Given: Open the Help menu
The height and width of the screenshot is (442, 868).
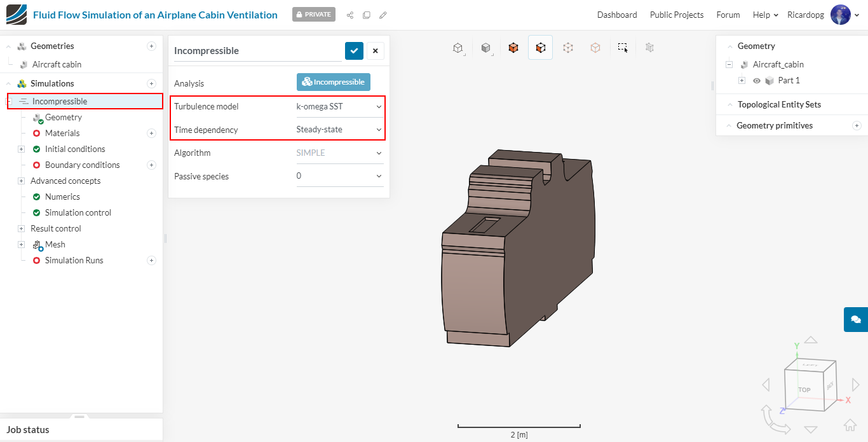Looking at the screenshot, I should pos(765,15).
